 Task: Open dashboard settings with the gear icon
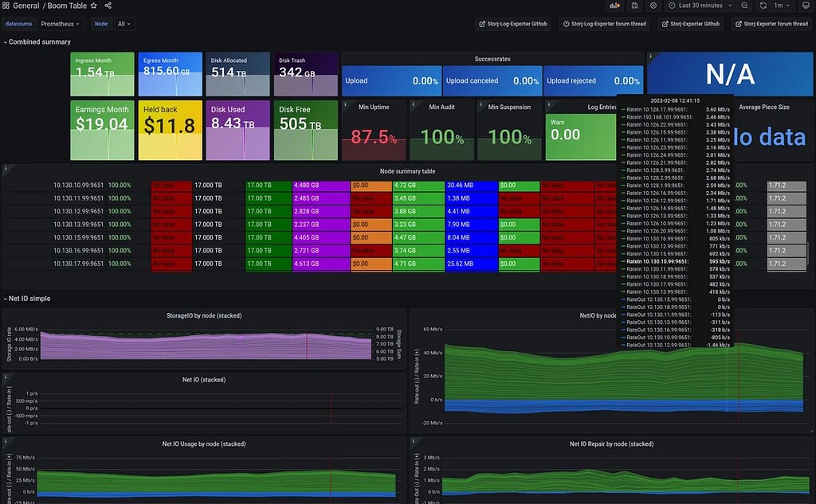(x=653, y=6)
